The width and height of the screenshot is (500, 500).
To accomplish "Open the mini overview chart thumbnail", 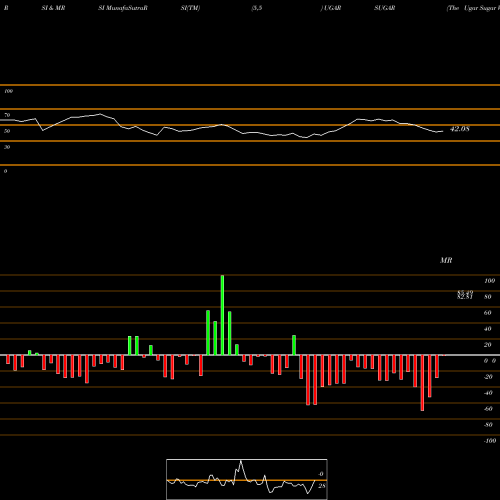I will (247, 479).
